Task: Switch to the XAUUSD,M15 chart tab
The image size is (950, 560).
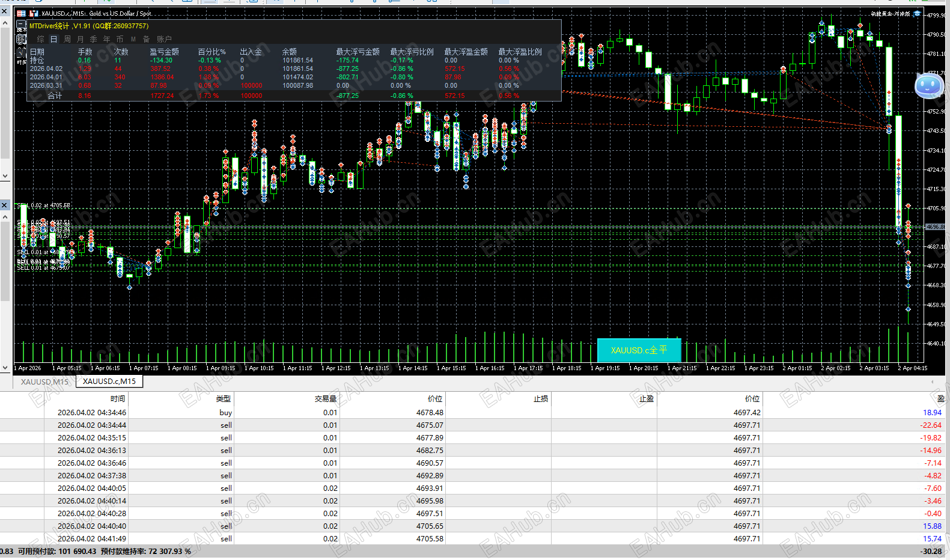Action: pyautogui.click(x=44, y=382)
